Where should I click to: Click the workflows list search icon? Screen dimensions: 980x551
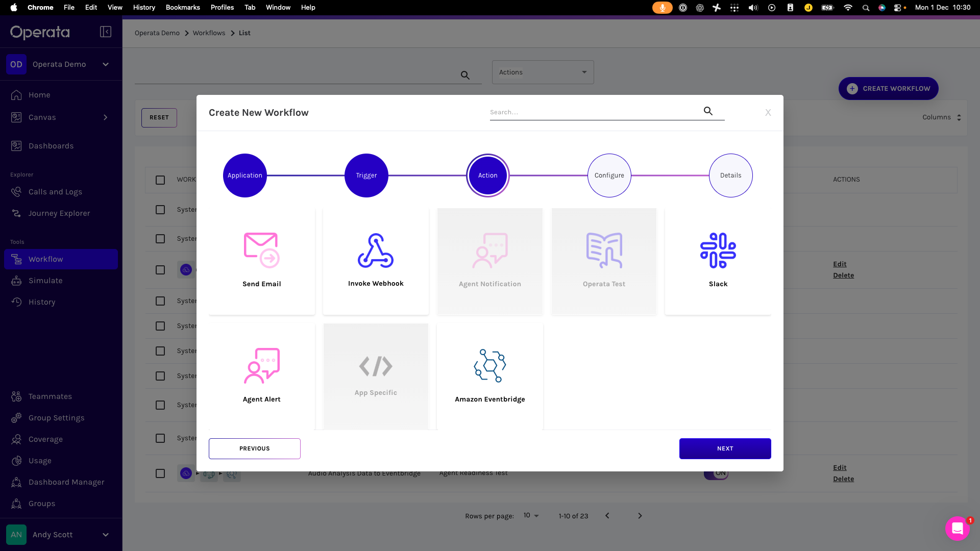coord(465,75)
